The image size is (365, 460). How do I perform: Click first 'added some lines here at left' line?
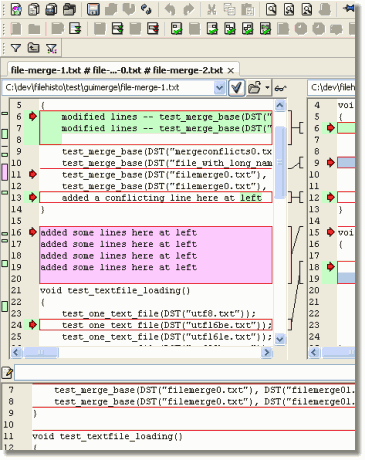118,232
